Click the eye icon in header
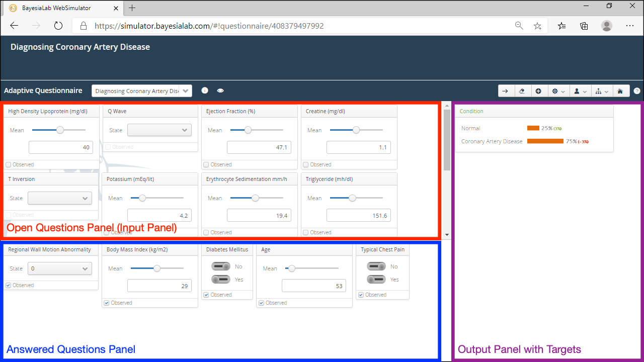The image size is (644, 362). [220, 90]
